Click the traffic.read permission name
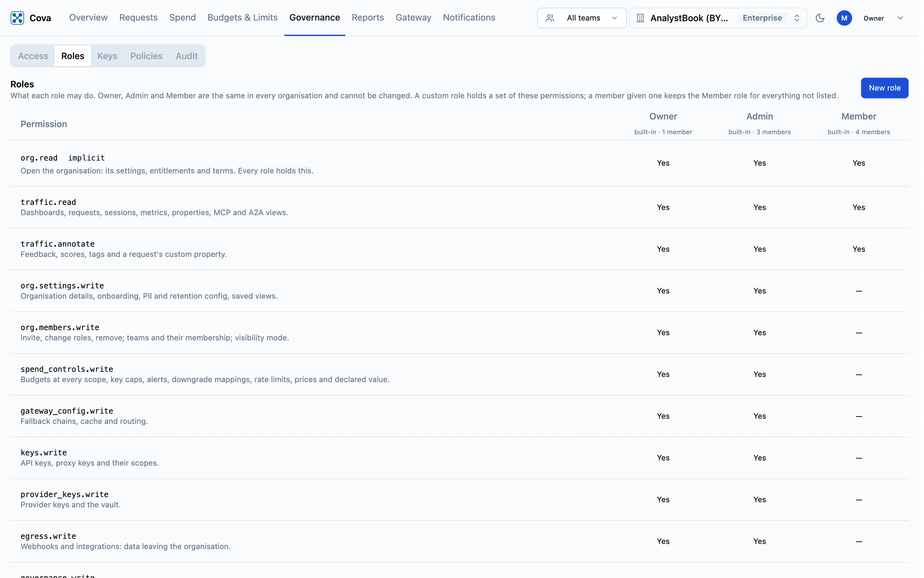Screen dimensions: 924x578 click(x=48, y=202)
